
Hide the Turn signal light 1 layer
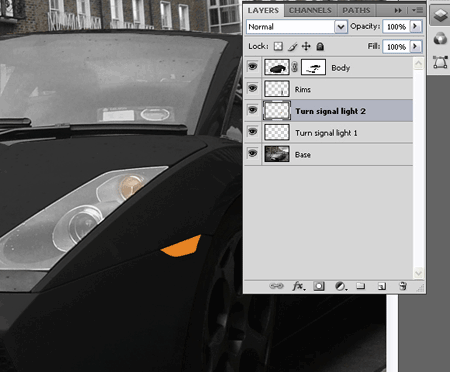click(253, 131)
